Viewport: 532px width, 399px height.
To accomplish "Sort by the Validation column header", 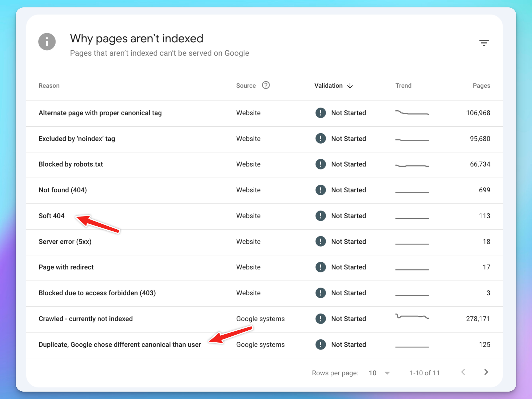I will [328, 86].
